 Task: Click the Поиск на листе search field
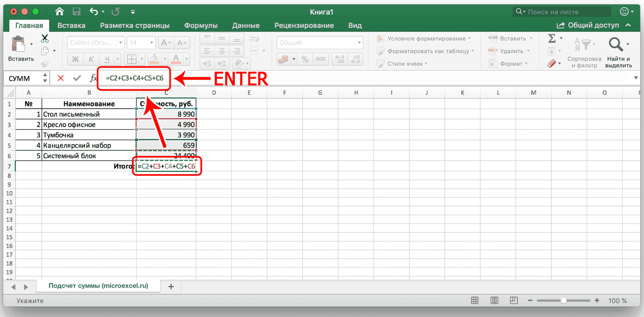tap(562, 12)
